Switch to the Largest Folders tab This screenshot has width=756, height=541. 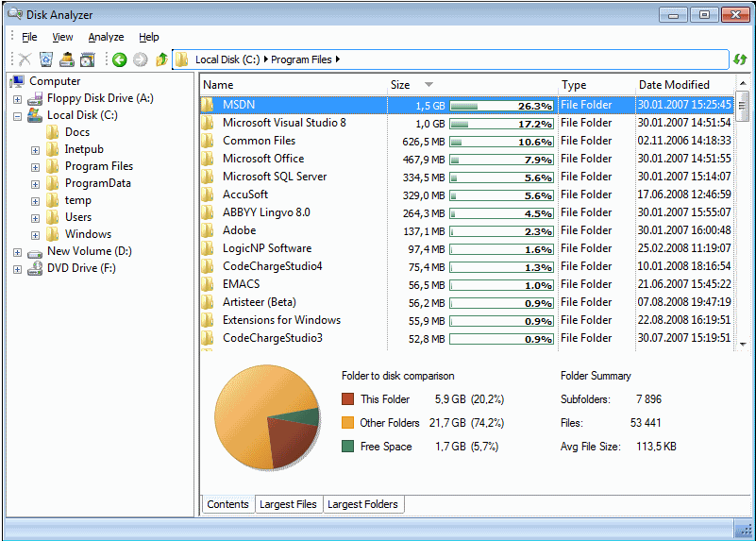361,504
